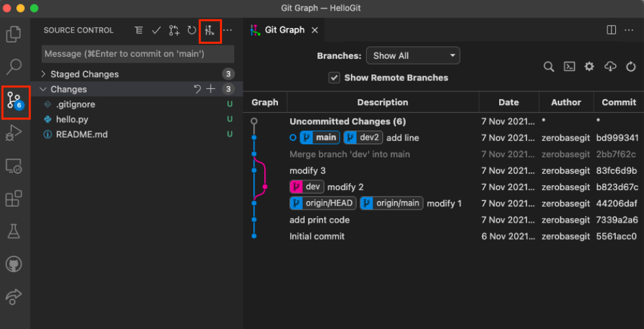
Task: Click the View Git Graph icon
Action: click(209, 31)
